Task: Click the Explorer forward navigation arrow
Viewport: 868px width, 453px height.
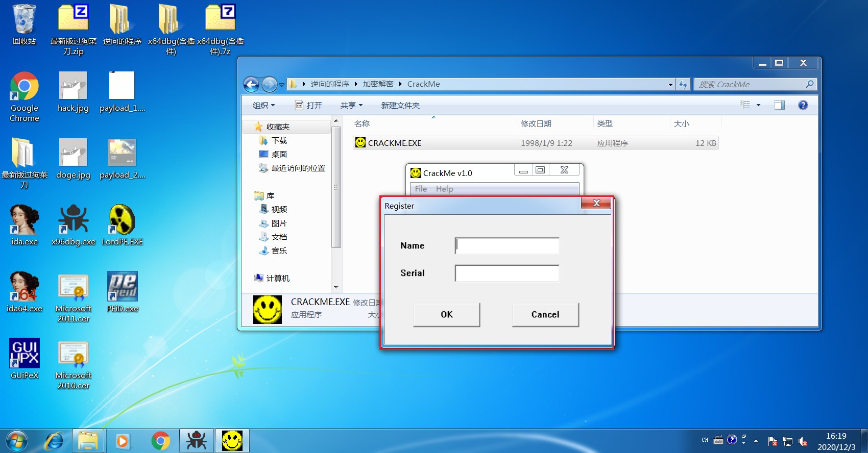Action: [269, 84]
